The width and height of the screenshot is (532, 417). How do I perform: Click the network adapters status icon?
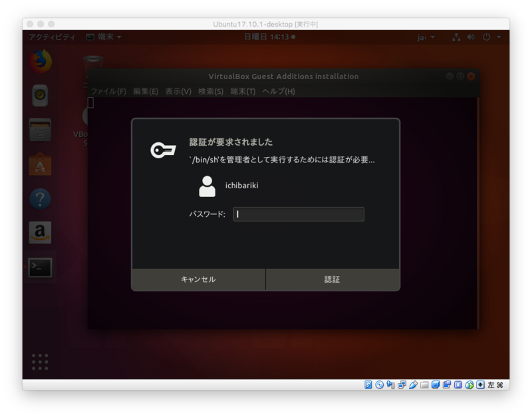click(x=402, y=385)
